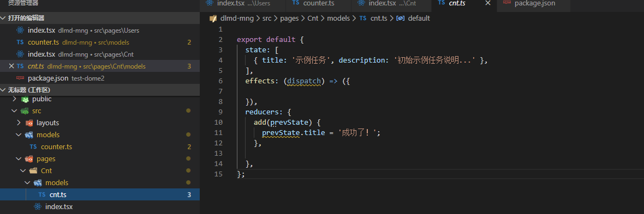Click React icon of tree index.tsx

point(38,206)
